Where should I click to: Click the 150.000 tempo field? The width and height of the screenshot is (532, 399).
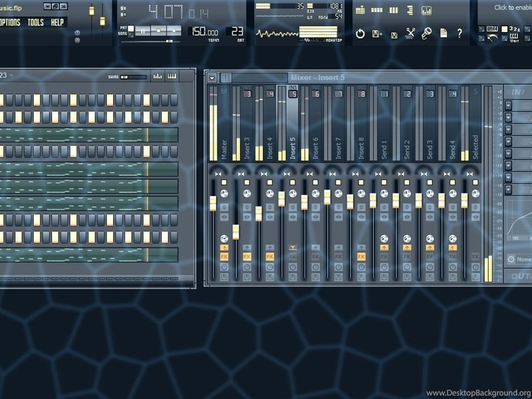(x=205, y=32)
